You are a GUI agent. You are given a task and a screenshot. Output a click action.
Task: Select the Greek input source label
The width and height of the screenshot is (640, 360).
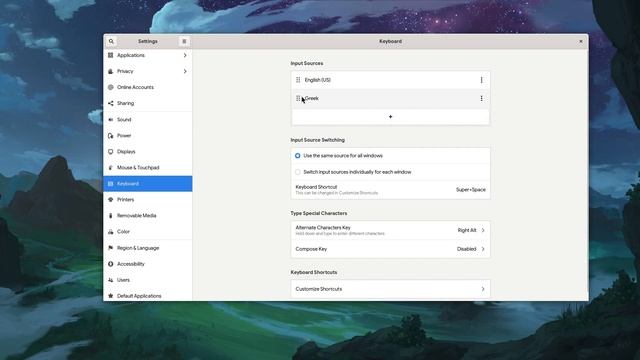[x=312, y=98]
